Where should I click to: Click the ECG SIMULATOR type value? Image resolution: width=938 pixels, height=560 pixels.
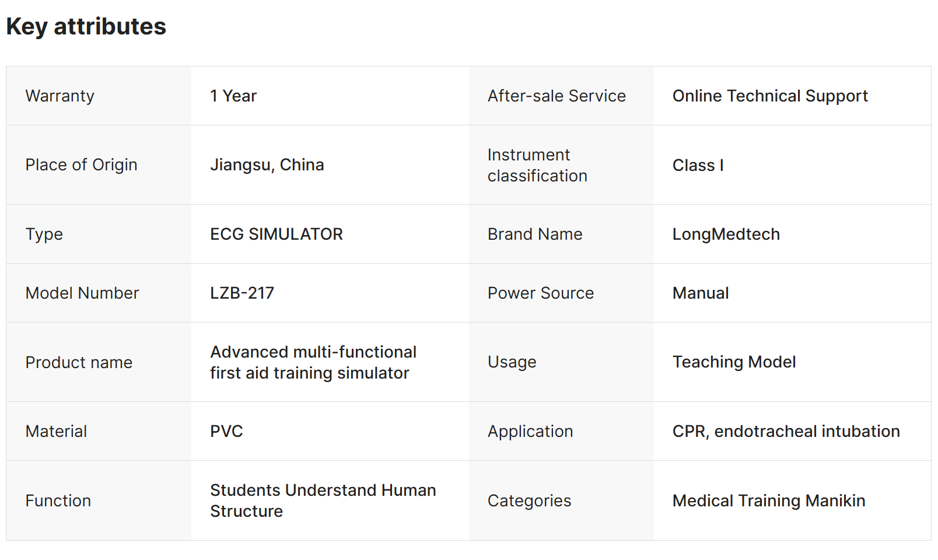point(276,234)
